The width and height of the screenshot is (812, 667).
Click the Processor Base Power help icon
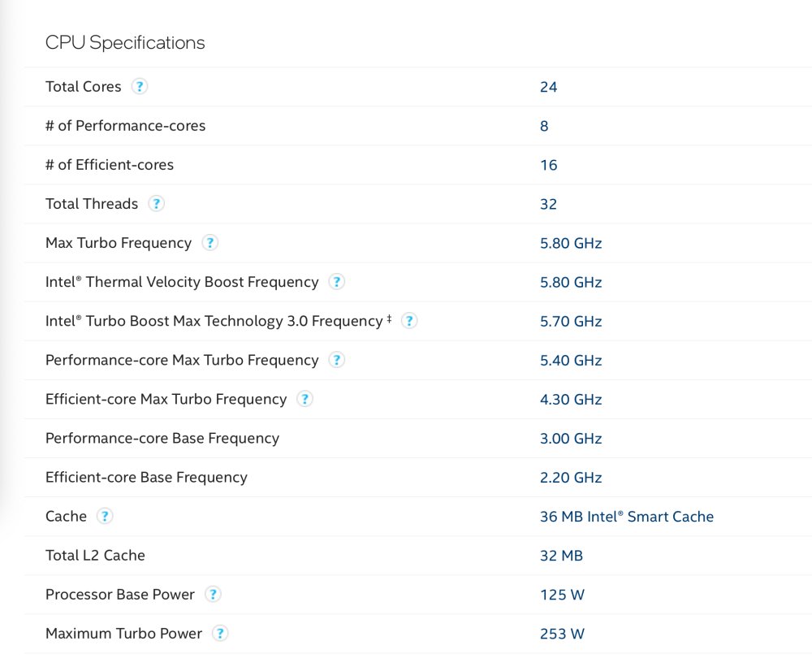(x=213, y=594)
